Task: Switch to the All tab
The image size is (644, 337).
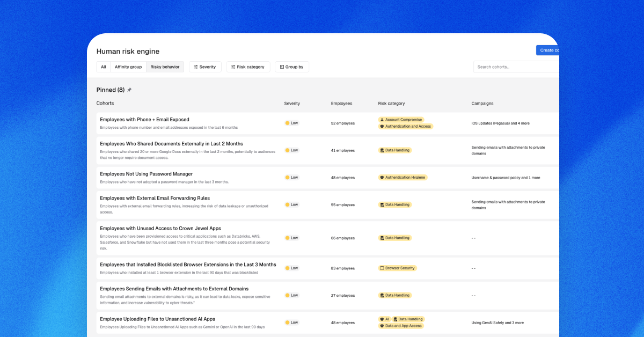Action: pos(104,67)
